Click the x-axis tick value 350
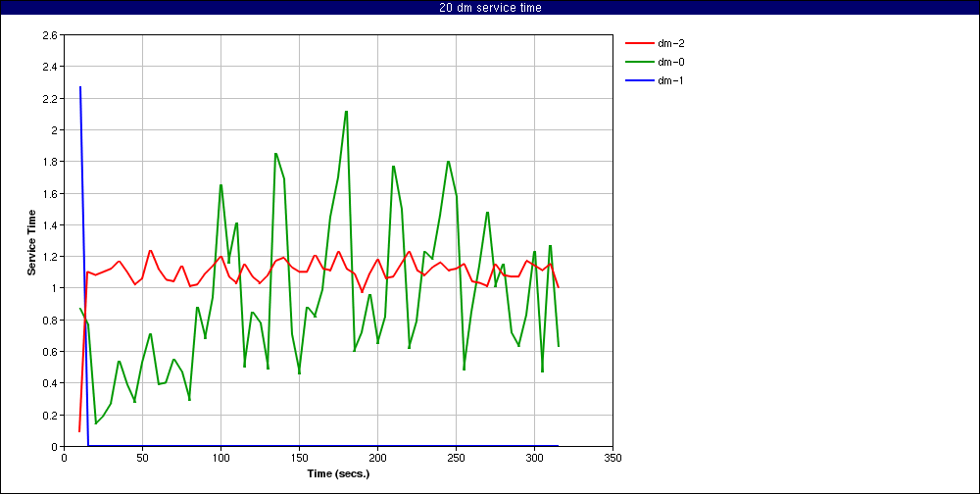Viewport: 980px width, 494px height. pos(613,457)
